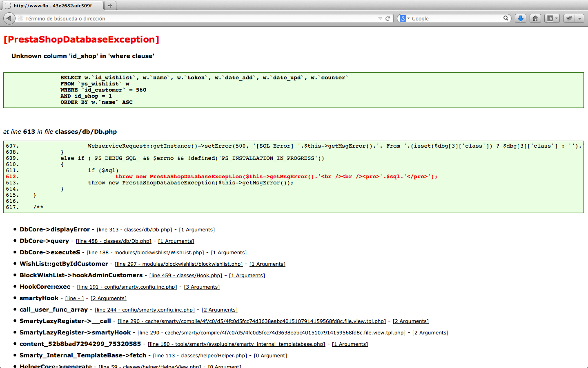Open link line 191 - config/smarty.config.inc.php
588x368 pixels.
[x=127, y=287]
